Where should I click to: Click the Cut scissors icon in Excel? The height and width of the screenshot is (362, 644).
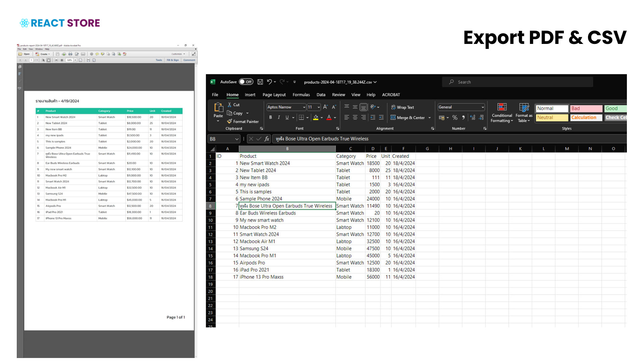(229, 105)
